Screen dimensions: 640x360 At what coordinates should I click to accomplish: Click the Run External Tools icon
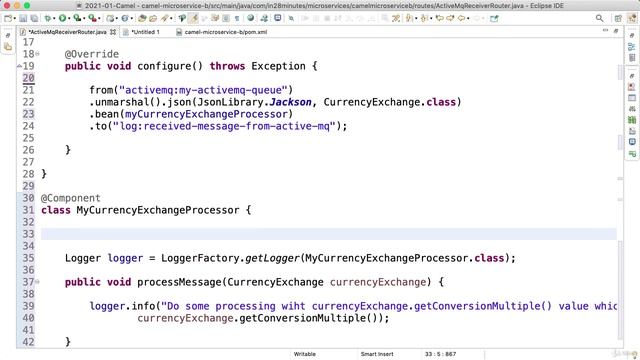(93, 18)
